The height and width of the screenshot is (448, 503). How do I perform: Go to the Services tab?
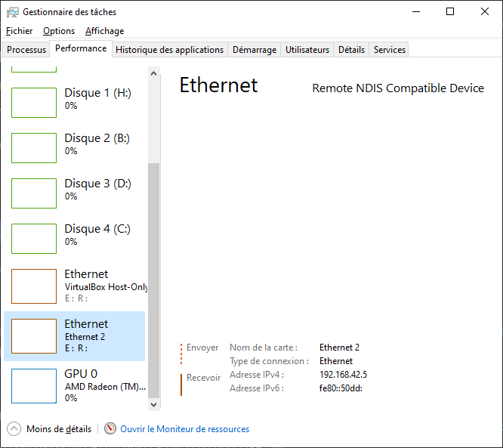390,50
